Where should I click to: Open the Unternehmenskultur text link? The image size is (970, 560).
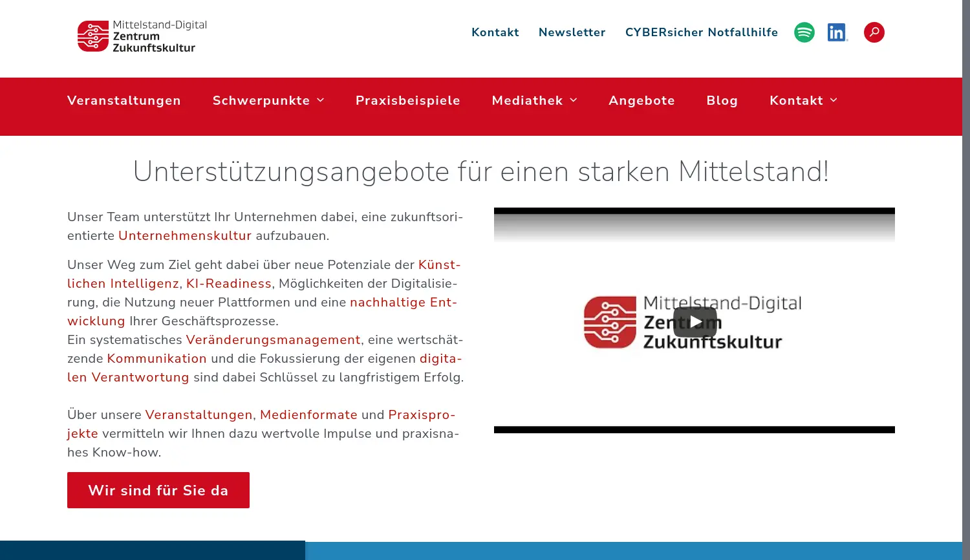tap(185, 235)
